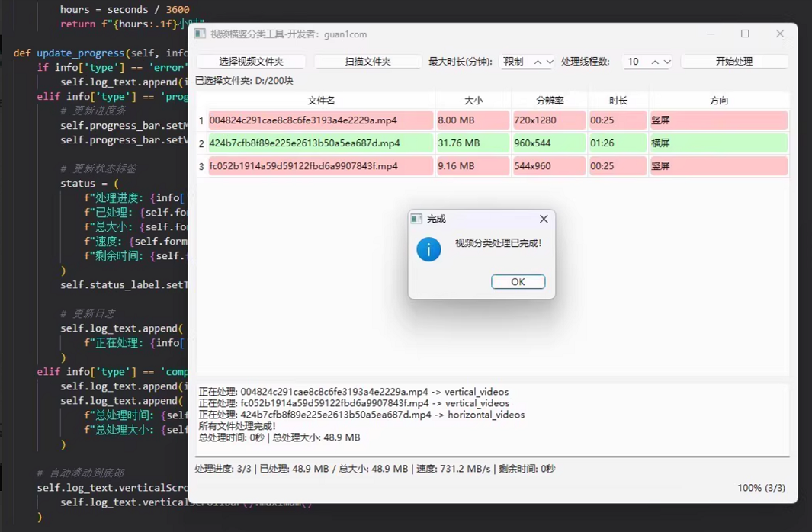This screenshot has height=532, width=812.
Task: Click the 竖屏 cell in row 3
Action: 719,165
